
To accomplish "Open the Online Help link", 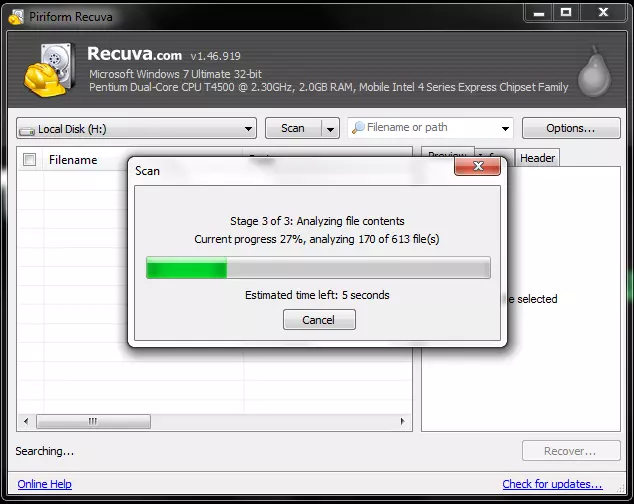I will click(44, 484).
